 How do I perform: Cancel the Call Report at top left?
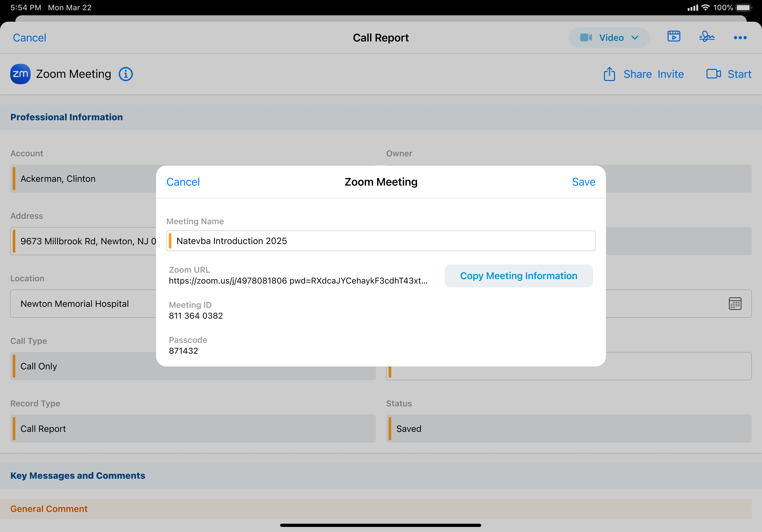[30, 38]
